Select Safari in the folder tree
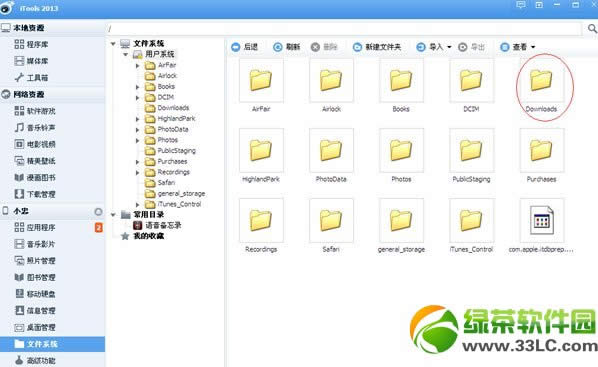Viewport: 598px width, 367px height. (x=160, y=183)
